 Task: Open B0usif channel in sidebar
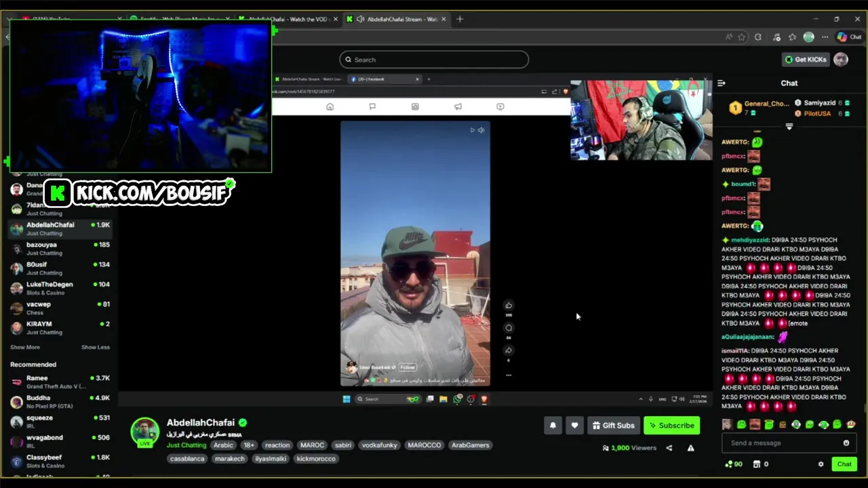point(60,268)
